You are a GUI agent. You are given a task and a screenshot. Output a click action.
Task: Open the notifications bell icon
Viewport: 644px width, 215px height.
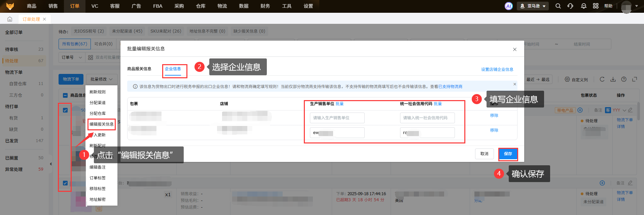(x=583, y=6)
